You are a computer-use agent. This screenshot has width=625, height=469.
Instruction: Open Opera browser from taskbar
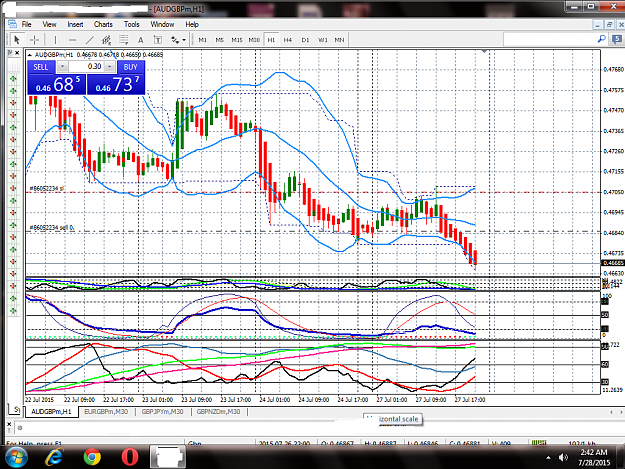coord(130,457)
